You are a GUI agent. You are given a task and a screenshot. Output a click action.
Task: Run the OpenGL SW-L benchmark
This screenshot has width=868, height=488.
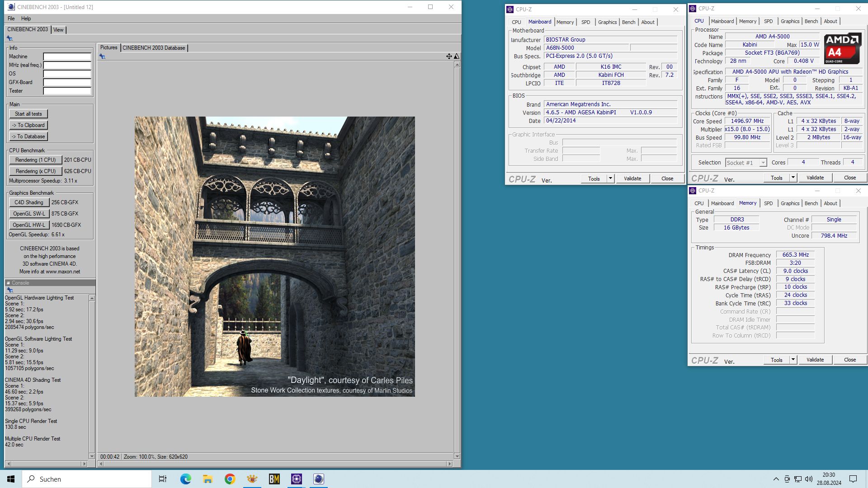[x=29, y=214]
